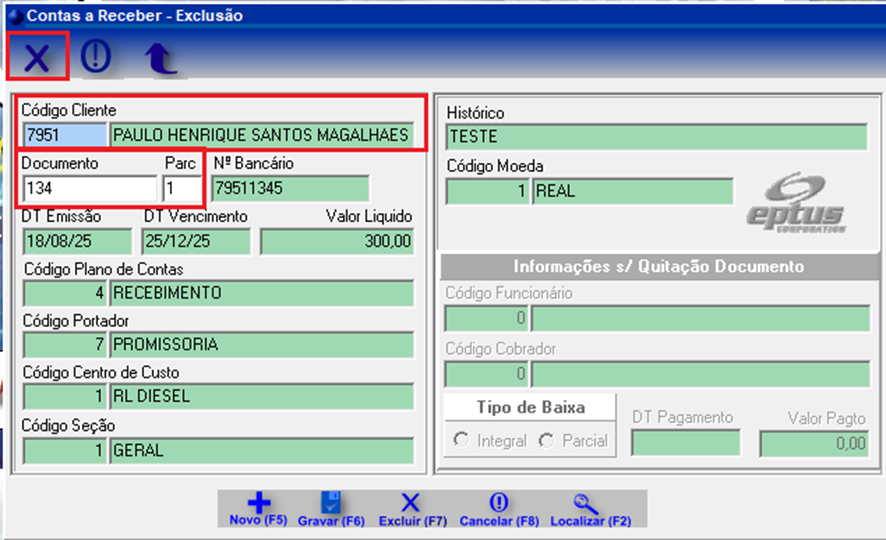Click the Documento field containing 134
886x540 pixels.
pyautogui.click(x=89, y=188)
